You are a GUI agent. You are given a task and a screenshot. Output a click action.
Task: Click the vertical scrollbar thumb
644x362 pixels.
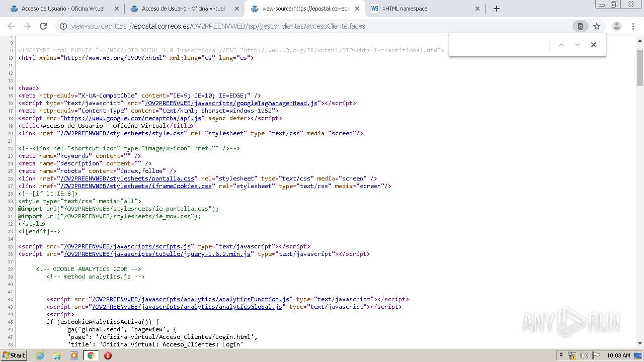pos(640,67)
